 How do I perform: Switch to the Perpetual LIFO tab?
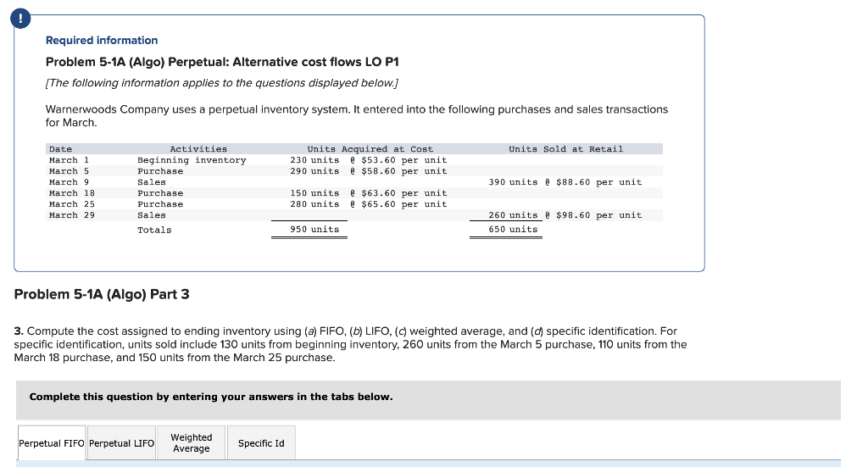pos(121,442)
